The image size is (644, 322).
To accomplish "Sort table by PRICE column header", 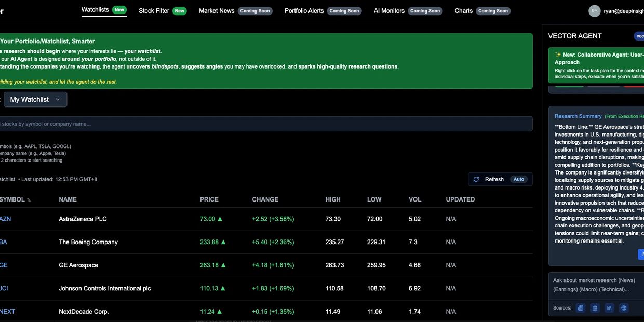I will pos(209,199).
